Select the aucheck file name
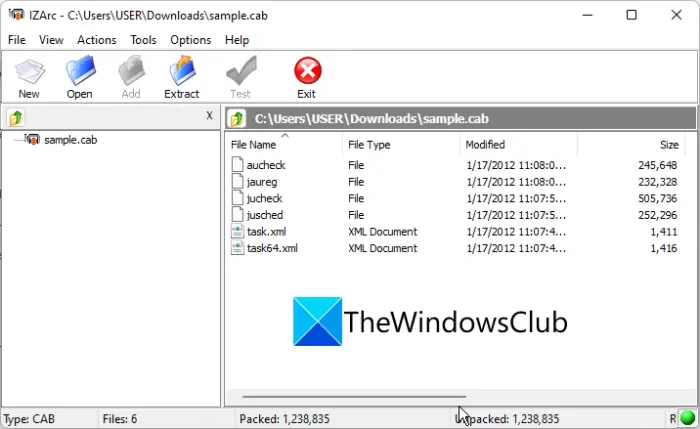 point(266,165)
